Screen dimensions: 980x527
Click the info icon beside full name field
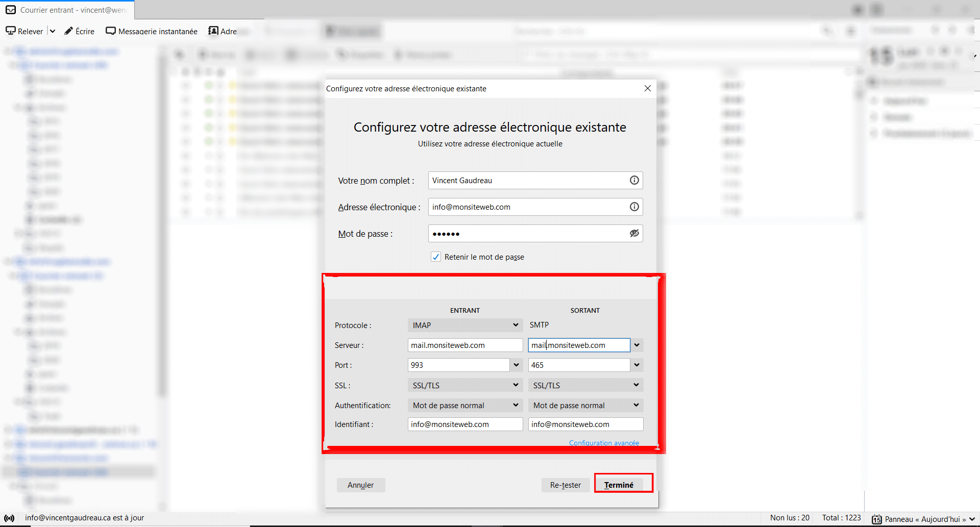[x=634, y=180]
